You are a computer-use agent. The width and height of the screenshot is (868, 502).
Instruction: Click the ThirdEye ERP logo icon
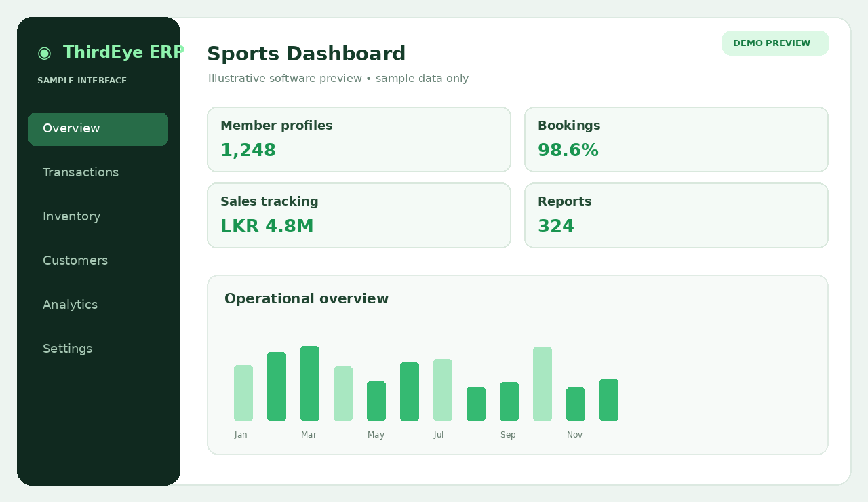[44, 52]
